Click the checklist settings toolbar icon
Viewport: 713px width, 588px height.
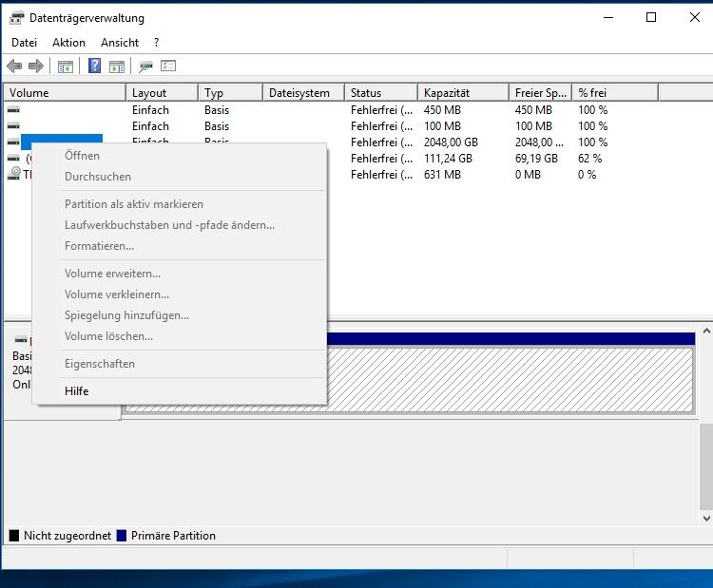(x=167, y=66)
